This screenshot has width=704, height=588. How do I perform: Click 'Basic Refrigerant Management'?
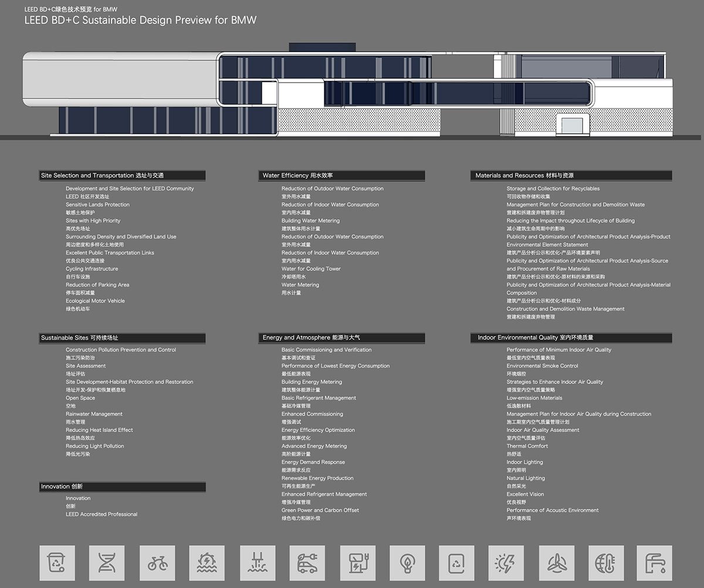point(319,398)
